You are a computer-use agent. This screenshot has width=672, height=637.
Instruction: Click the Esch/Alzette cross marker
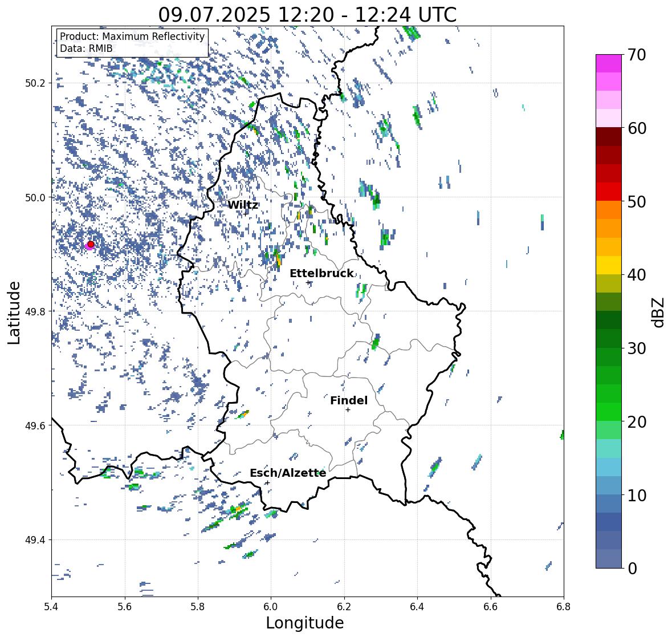(267, 482)
